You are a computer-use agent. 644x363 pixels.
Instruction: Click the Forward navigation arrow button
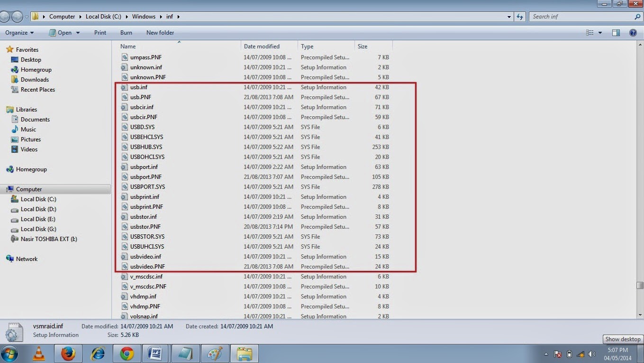[x=17, y=17]
